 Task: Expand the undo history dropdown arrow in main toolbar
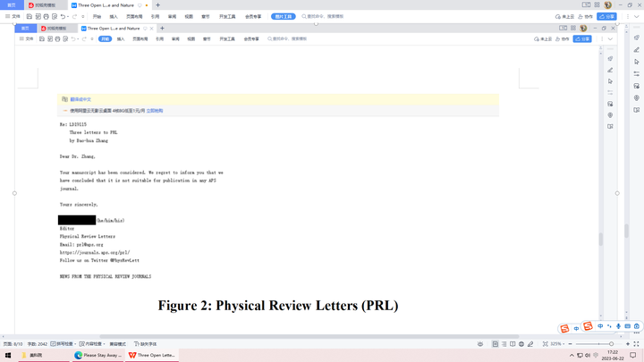point(68,17)
